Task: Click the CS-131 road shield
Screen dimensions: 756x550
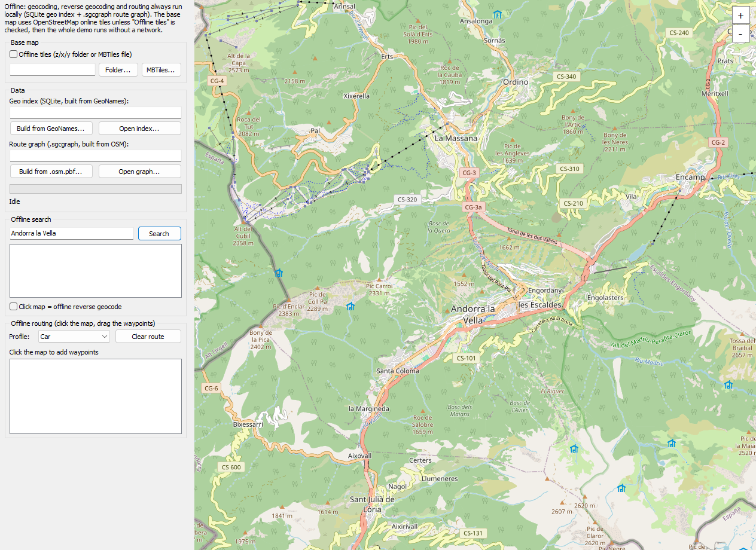Action: tap(472, 533)
